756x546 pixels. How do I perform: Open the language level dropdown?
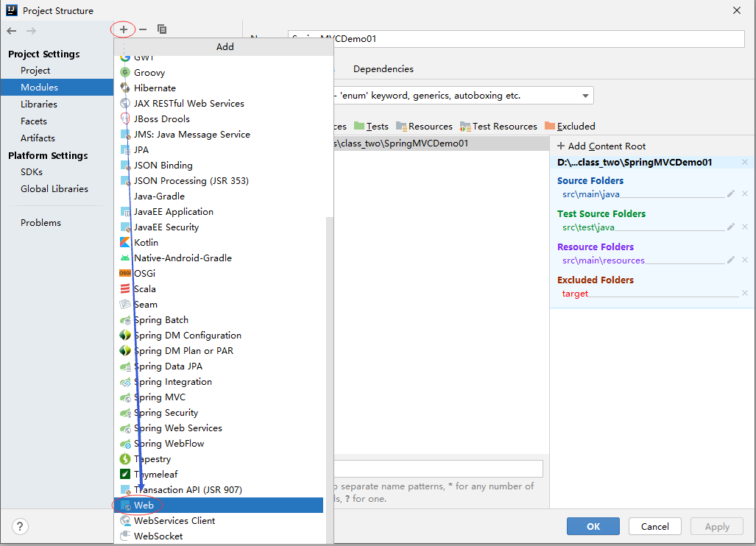tap(585, 96)
